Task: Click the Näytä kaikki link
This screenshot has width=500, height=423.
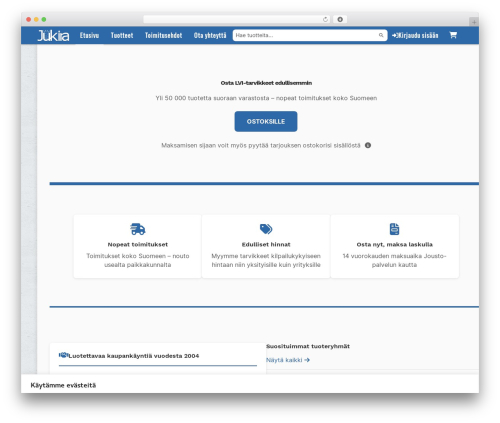Action: (x=288, y=360)
